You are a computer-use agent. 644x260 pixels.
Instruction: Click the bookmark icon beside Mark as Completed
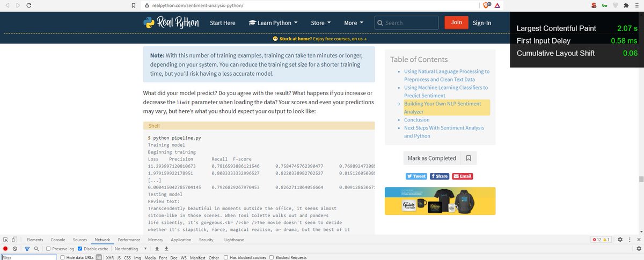pos(469,158)
